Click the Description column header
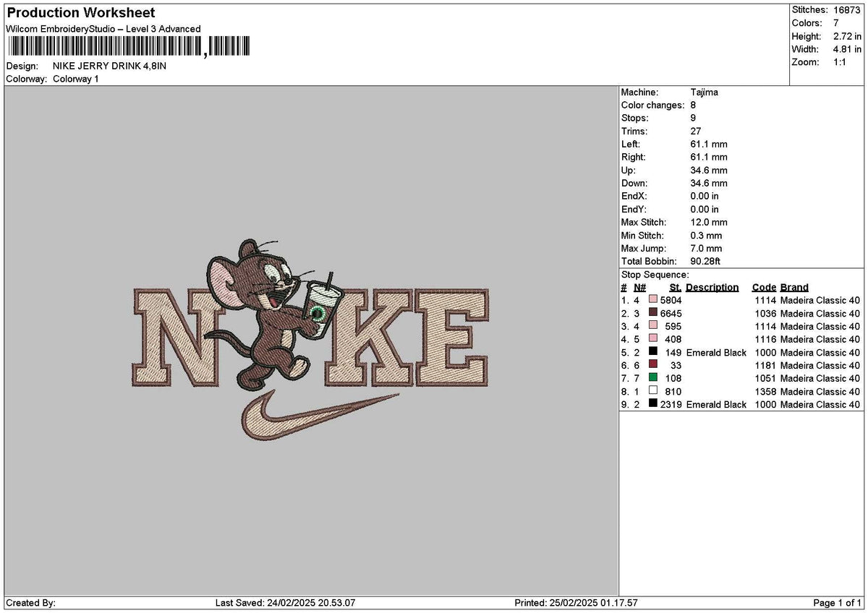868x613 pixels. (712, 287)
